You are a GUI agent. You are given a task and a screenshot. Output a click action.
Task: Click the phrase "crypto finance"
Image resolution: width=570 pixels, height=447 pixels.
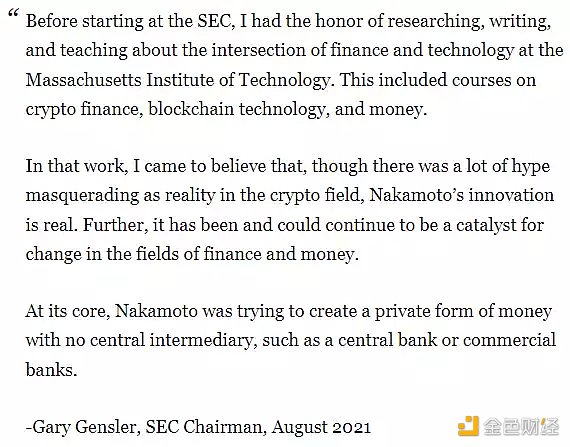[x=82, y=109]
